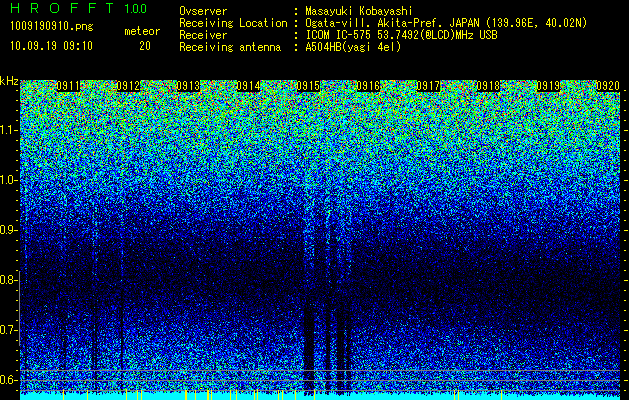Click the timestamp 10.09.19 09:10
The width and height of the screenshot is (629, 400).
tap(51, 46)
